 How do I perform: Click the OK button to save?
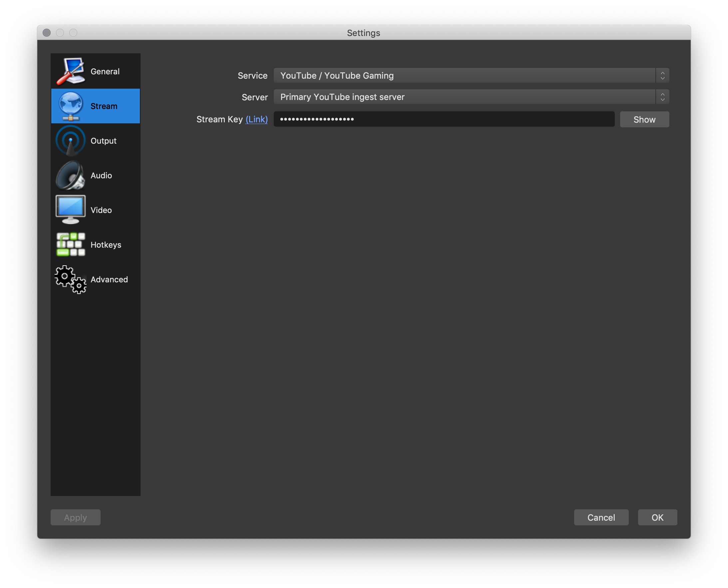tap(657, 517)
